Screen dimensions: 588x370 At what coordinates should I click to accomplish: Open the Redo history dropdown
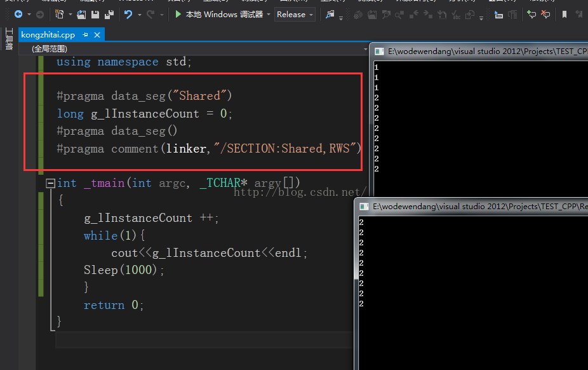point(162,15)
